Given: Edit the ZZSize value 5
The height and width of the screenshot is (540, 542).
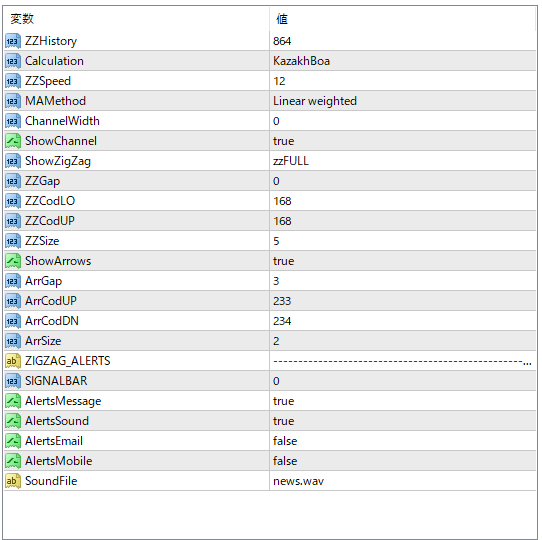Looking at the screenshot, I should point(403,241).
